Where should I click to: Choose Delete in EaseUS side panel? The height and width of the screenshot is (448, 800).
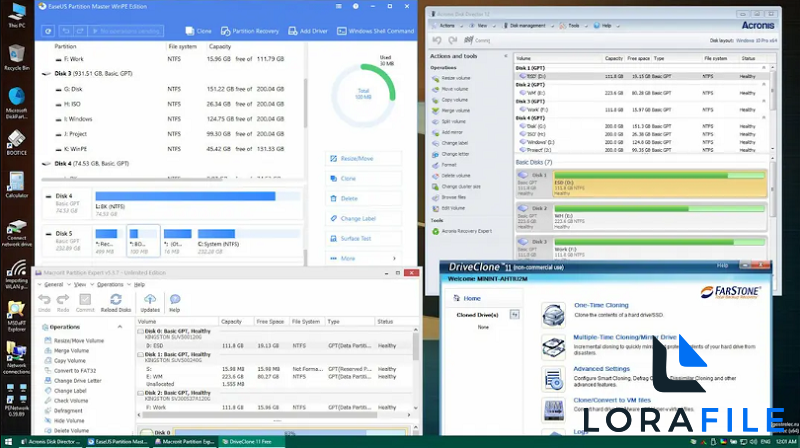(x=363, y=198)
